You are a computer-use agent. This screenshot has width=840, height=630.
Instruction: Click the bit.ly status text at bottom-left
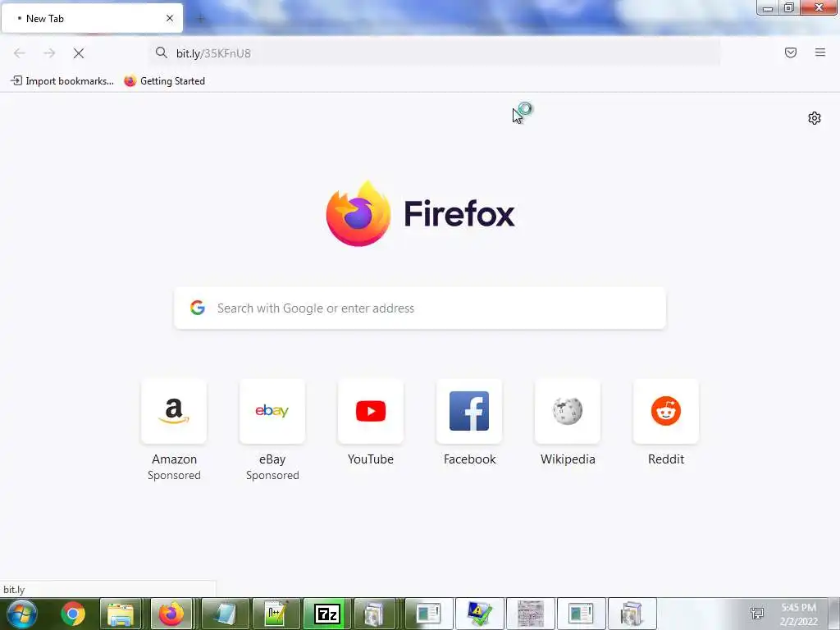(x=14, y=590)
